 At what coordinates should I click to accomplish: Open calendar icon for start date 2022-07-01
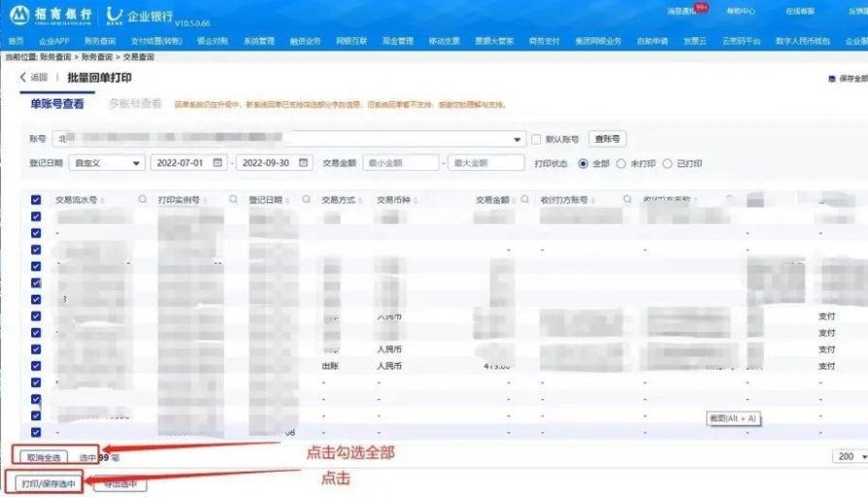[218, 162]
